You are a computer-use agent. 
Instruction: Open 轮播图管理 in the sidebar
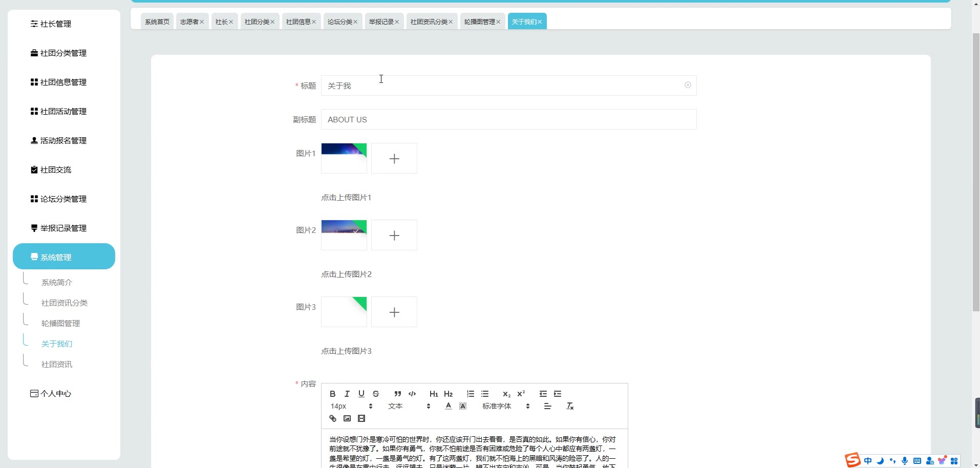[x=61, y=323]
